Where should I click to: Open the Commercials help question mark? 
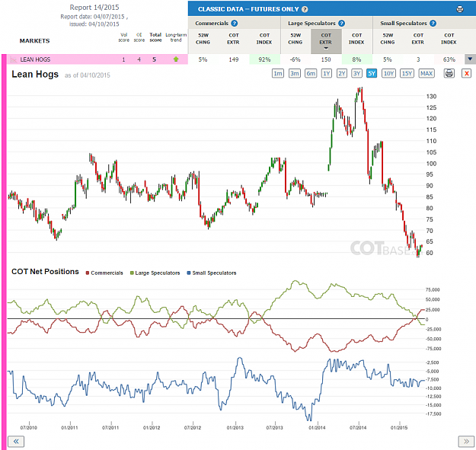tap(234, 24)
